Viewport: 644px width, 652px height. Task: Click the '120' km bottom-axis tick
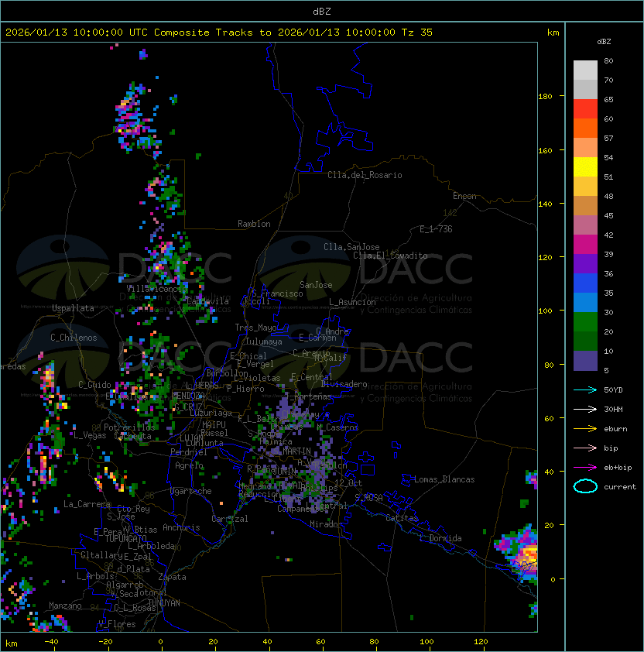[481, 642]
